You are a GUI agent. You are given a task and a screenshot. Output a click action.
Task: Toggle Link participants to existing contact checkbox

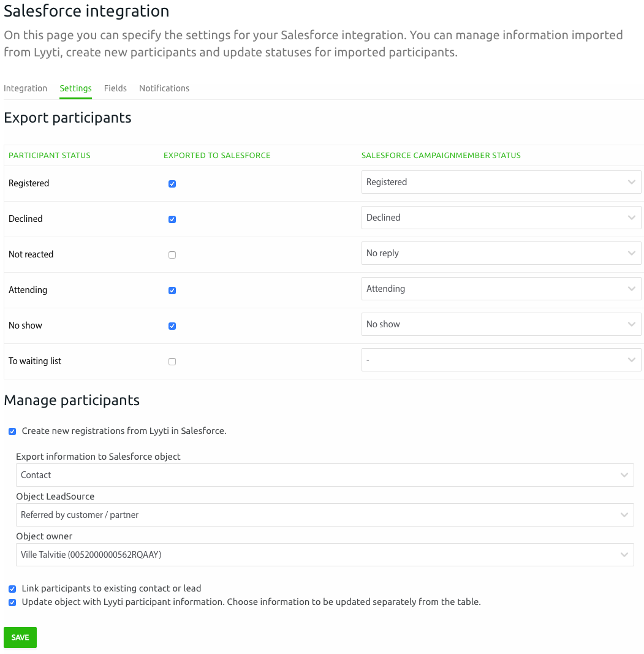(x=12, y=589)
